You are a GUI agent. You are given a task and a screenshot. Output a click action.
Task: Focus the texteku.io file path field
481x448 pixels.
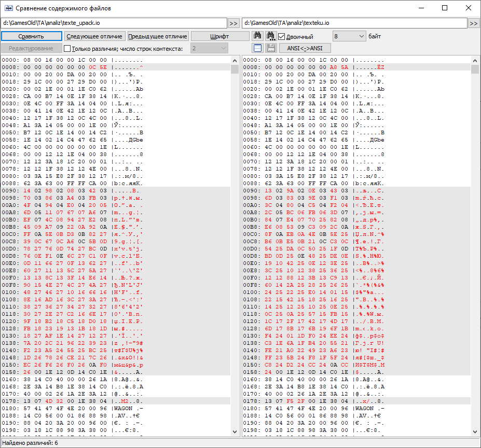click(354, 23)
